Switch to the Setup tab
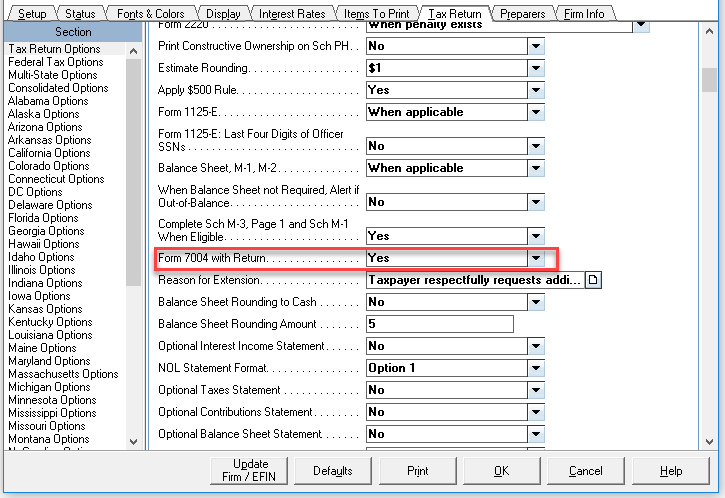This screenshot has width=725, height=498. 32,14
